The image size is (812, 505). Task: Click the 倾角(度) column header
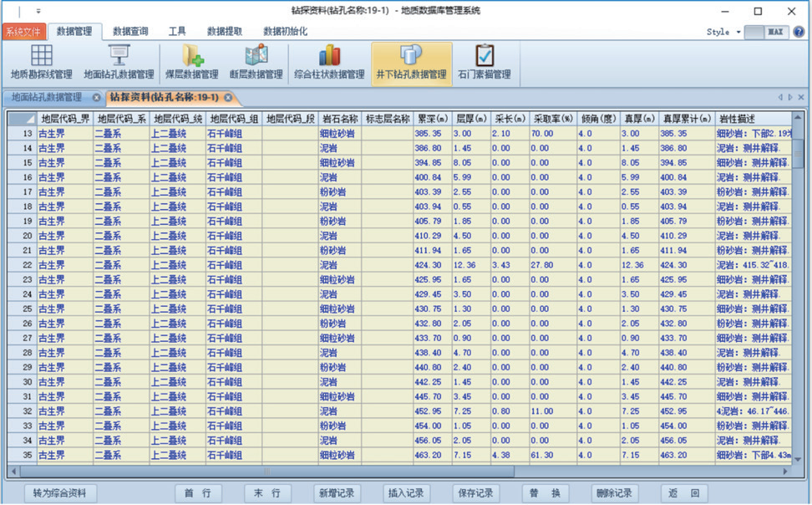tap(599, 119)
